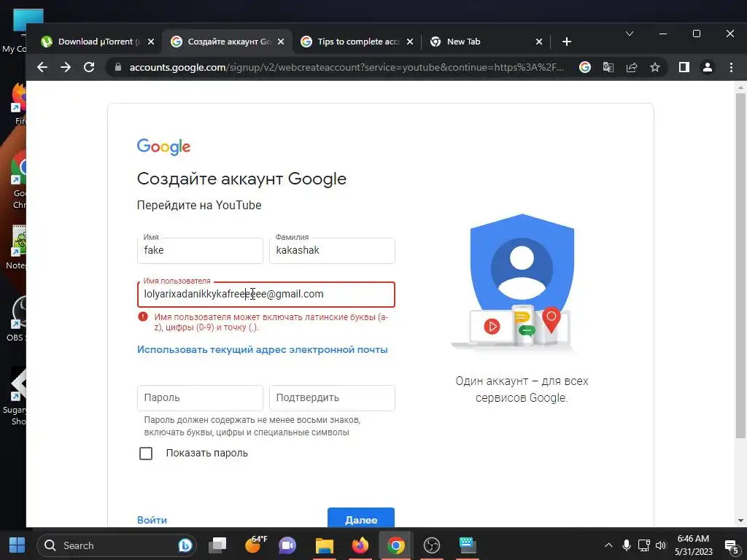Viewport: 747px width, 560px height.
Task: Go back to the previous page
Action: (x=42, y=67)
